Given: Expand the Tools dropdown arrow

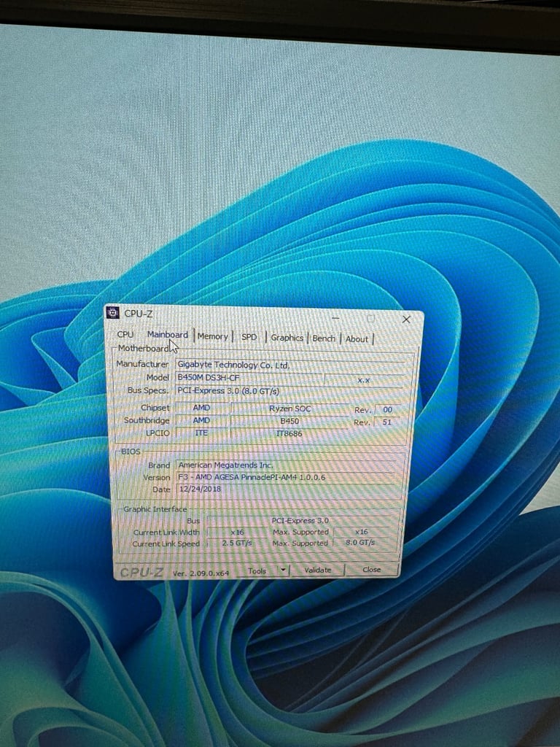Looking at the screenshot, I should [284, 570].
